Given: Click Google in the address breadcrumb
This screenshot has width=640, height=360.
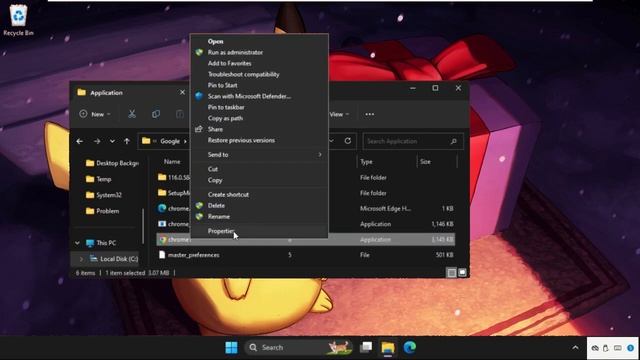Looking at the screenshot, I should pos(170,141).
